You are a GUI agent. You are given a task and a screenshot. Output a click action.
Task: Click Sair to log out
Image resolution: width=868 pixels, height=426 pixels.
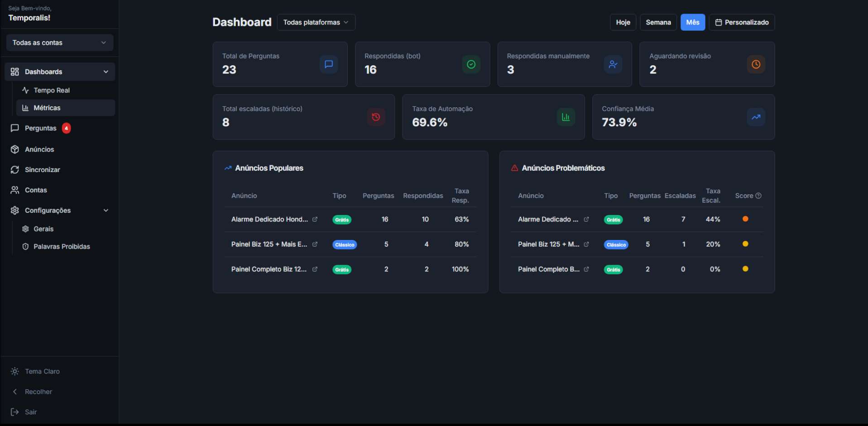(x=30, y=412)
